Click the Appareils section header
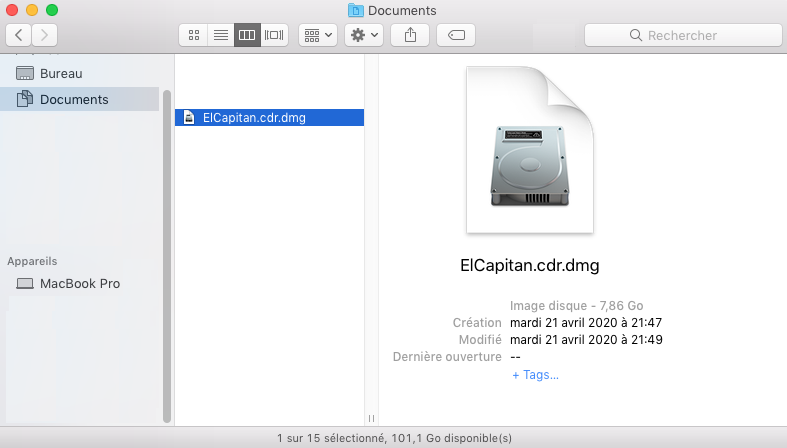The height and width of the screenshot is (448, 787). [x=32, y=261]
